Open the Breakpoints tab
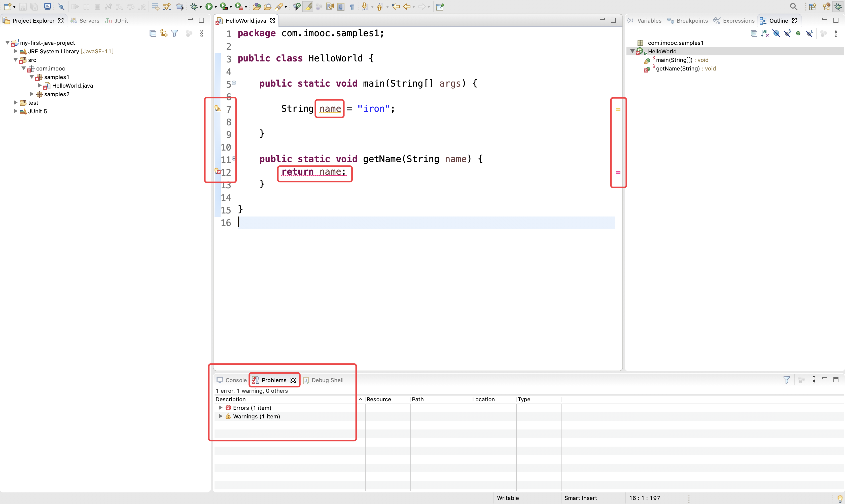Screen dimensions: 845x504 pyautogui.click(x=687, y=20)
